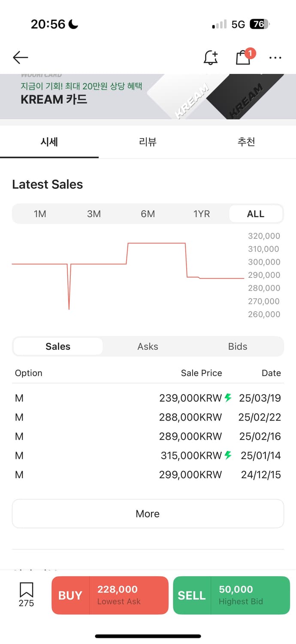
Task: Switch to the Bids tab
Action: tap(238, 346)
